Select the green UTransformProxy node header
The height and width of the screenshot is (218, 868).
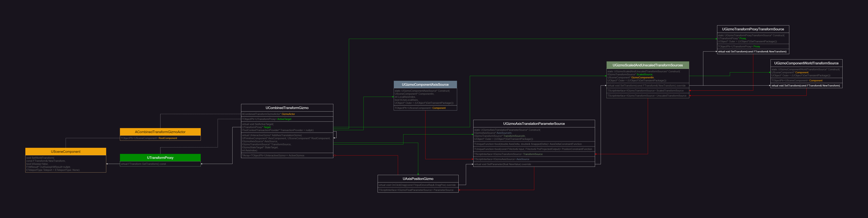160,158
